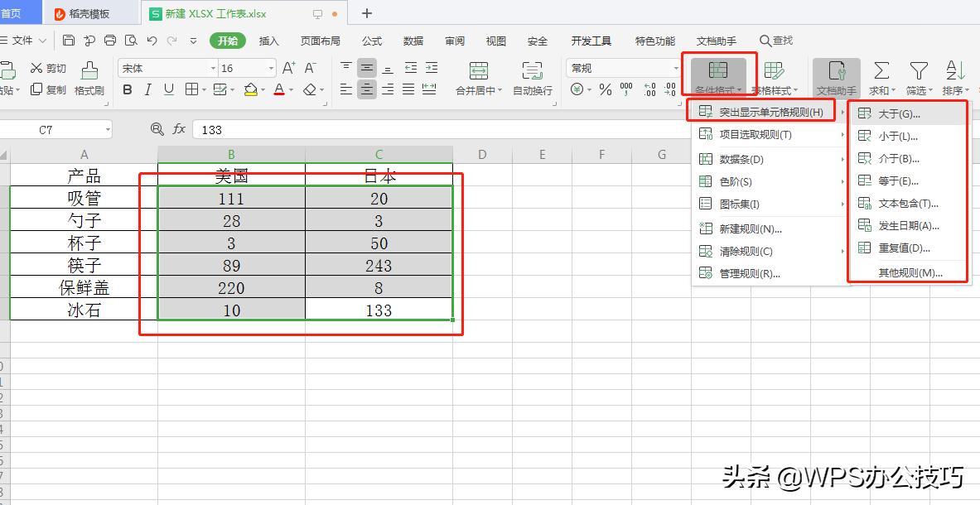This screenshot has width=980, height=505.
Task: Click the yellow fill color swatch
Action: click(x=250, y=89)
